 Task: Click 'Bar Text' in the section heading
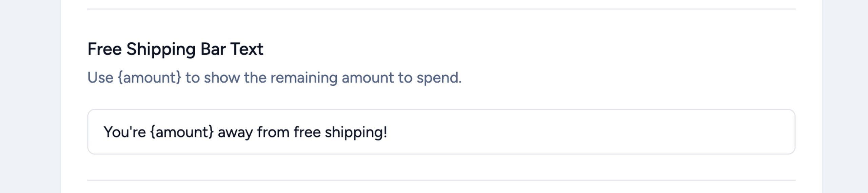coord(232,49)
